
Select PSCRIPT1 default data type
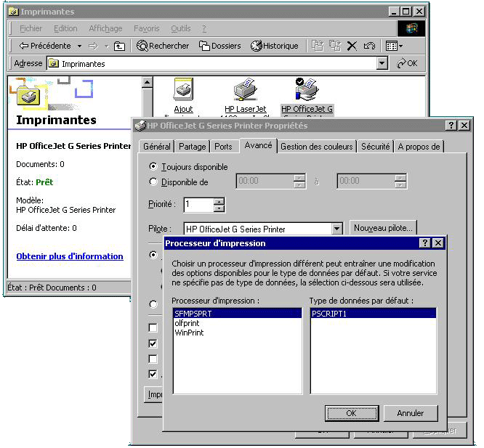pos(374,314)
